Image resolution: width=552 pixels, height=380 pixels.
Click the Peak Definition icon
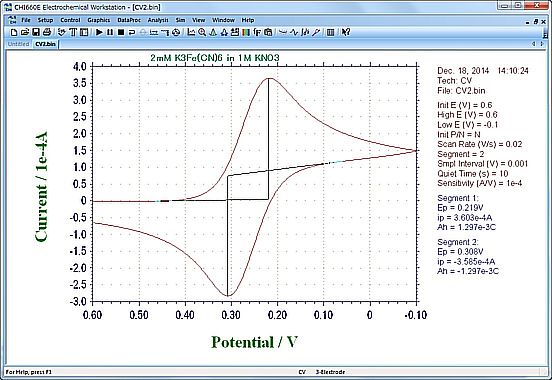(224, 32)
